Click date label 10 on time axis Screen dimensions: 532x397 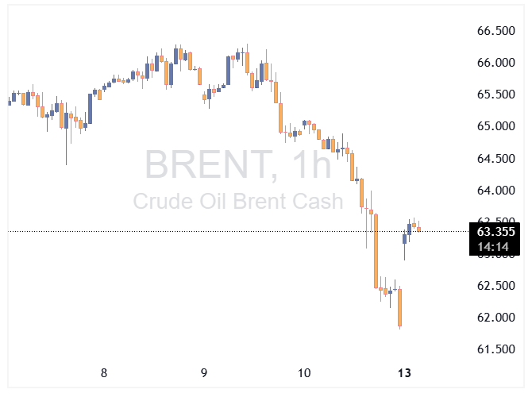303,373
